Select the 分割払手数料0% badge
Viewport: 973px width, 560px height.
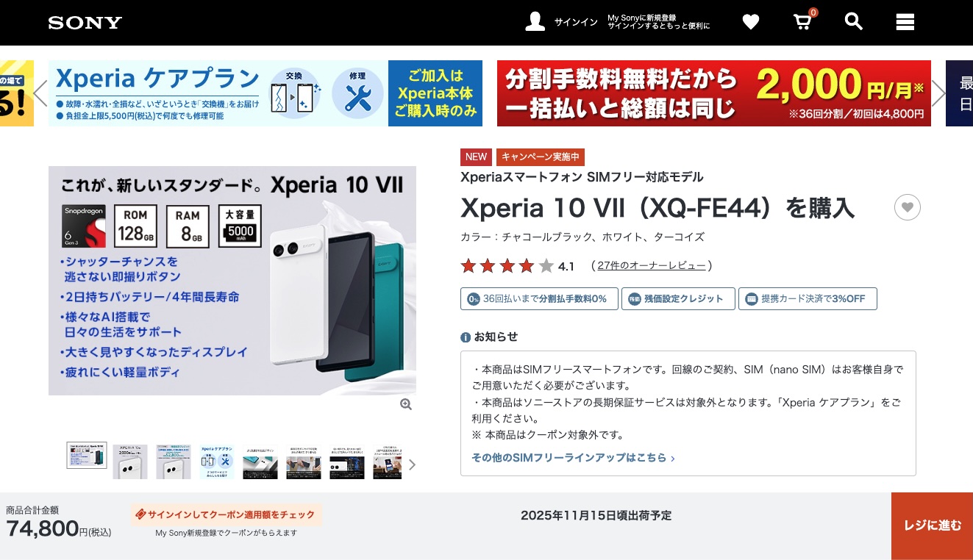point(539,299)
